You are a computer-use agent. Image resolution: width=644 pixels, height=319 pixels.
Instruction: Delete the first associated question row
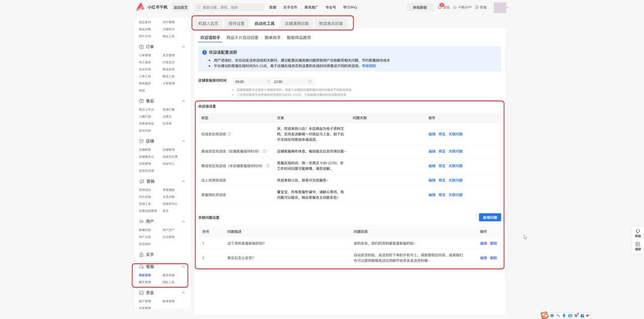494,244
